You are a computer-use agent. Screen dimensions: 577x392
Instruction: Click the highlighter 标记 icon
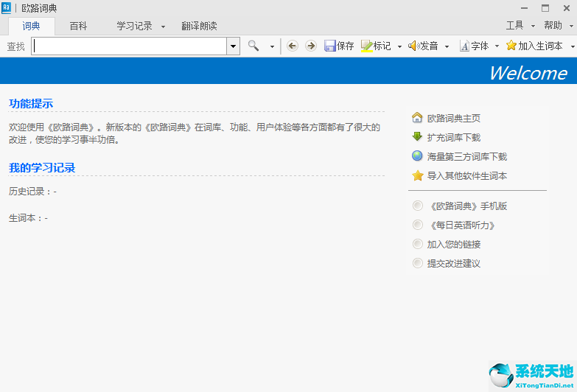(367, 46)
